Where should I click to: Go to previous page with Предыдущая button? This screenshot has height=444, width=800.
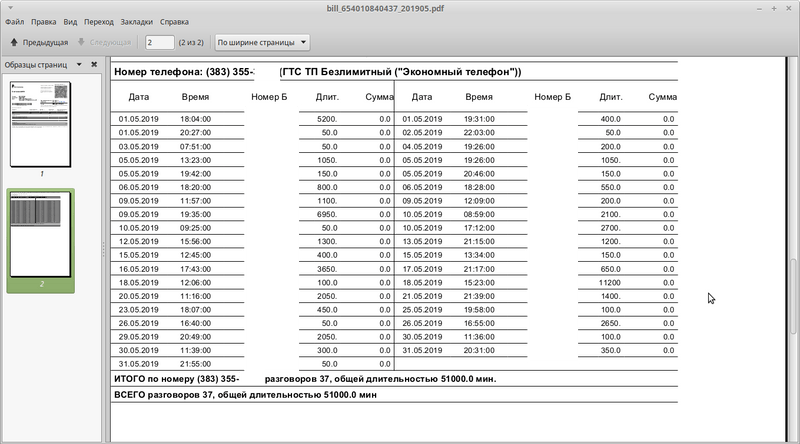[39, 42]
